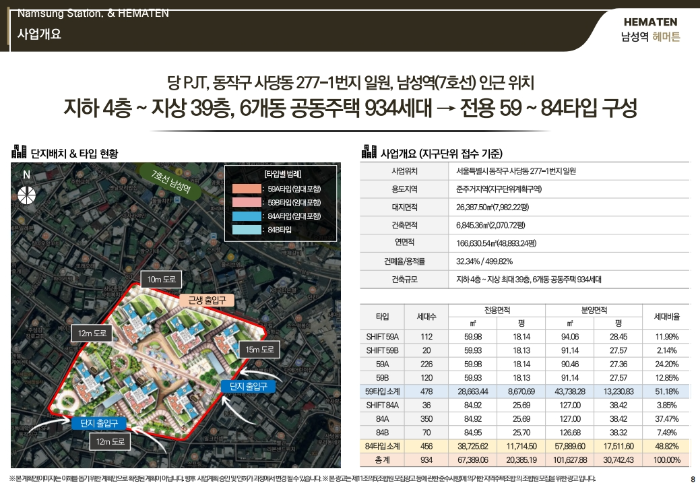Click the 94.06 sale area cell
Screen dimensions: 700x485
pos(570,337)
